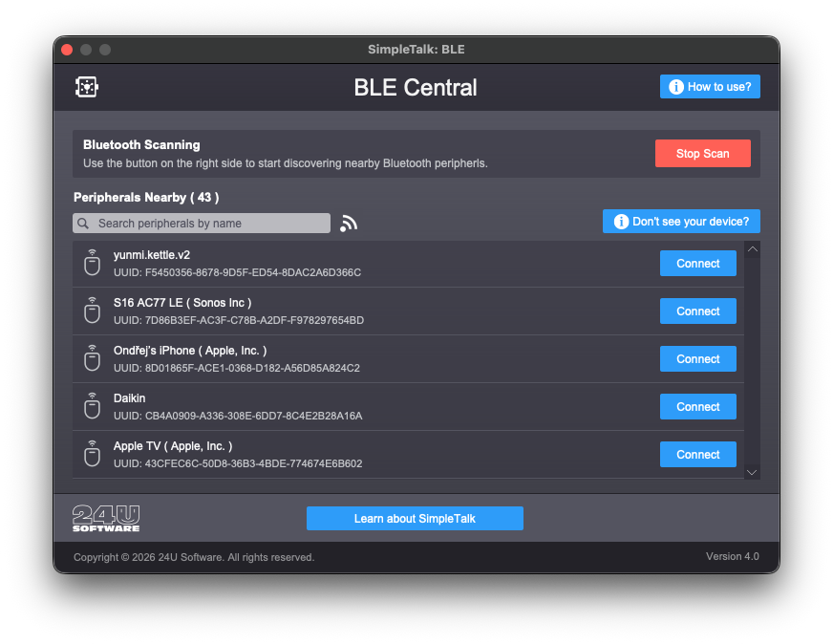Select the Ondřej's iPhone ( Apple, Inc. ) text
833x644 pixels.
coord(190,351)
